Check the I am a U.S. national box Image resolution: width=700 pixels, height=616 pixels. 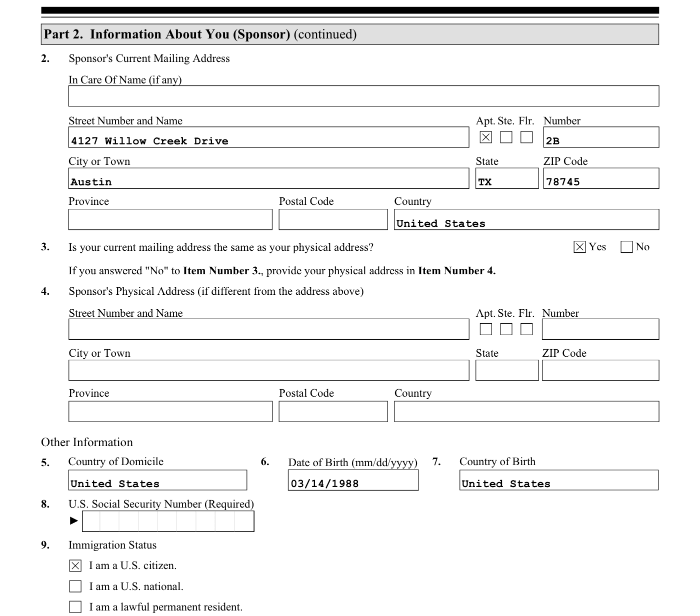point(75,586)
